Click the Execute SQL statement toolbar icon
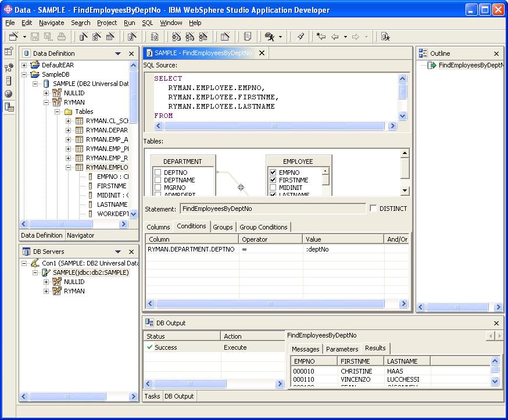 (385, 37)
